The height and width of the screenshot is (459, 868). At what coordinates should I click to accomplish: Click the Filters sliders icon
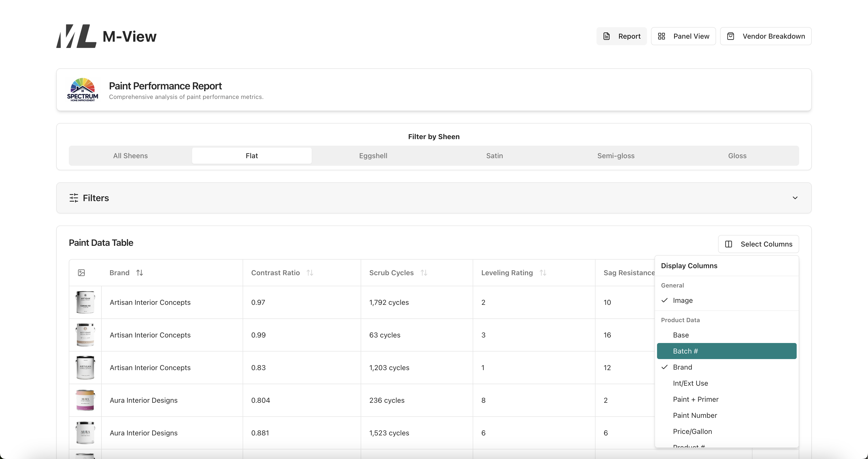click(x=74, y=198)
